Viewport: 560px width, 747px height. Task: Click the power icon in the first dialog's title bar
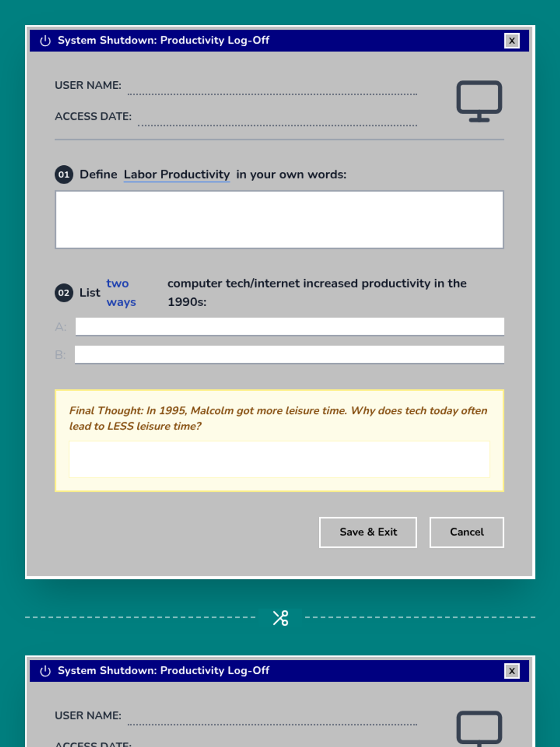click(45, 41)
